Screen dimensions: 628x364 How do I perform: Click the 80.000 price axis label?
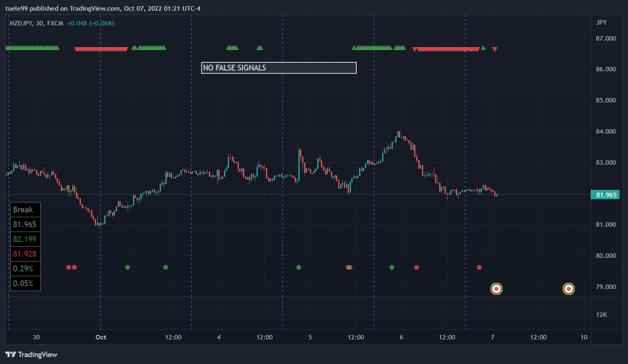point(606,256)
